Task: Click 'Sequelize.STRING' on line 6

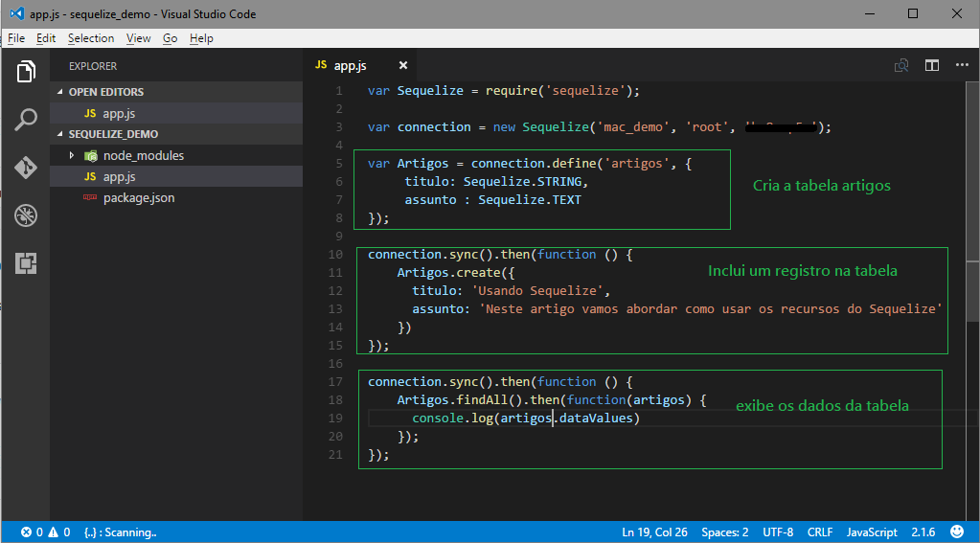Action: [522, 181]
